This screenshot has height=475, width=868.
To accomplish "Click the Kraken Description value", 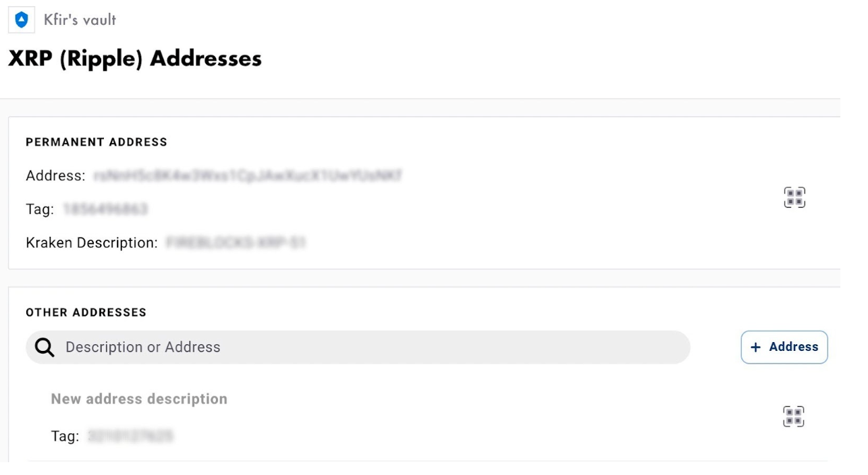I will [x=236, y=243].
